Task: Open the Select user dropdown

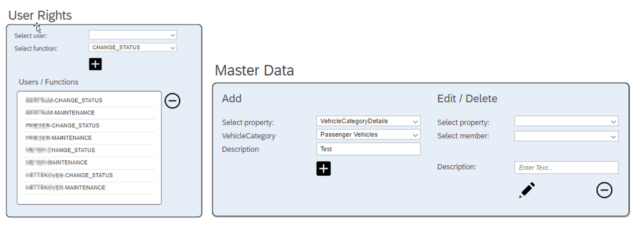Action: tap(133, 35)
